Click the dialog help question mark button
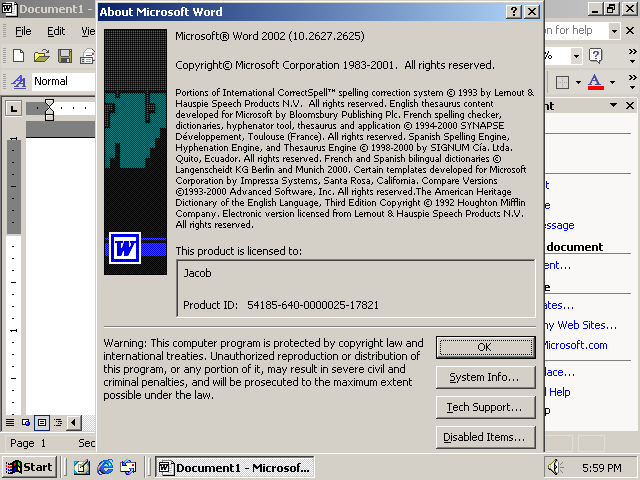 514,11
